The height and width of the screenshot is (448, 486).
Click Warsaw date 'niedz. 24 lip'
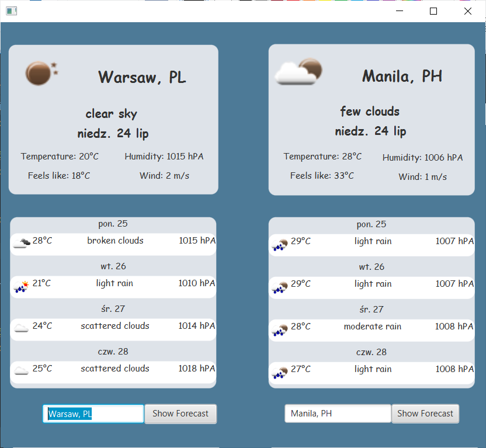tap(113, 134)
